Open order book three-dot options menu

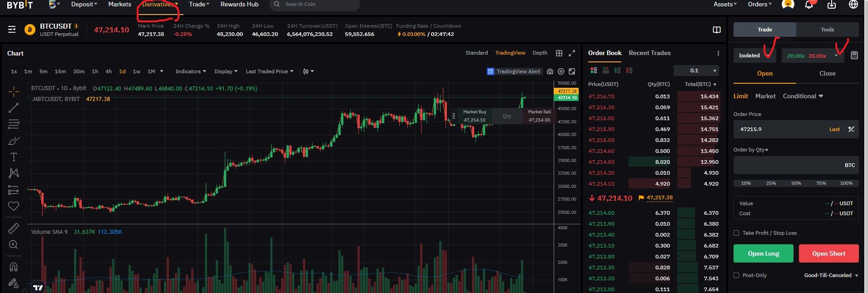coord(718,53)
